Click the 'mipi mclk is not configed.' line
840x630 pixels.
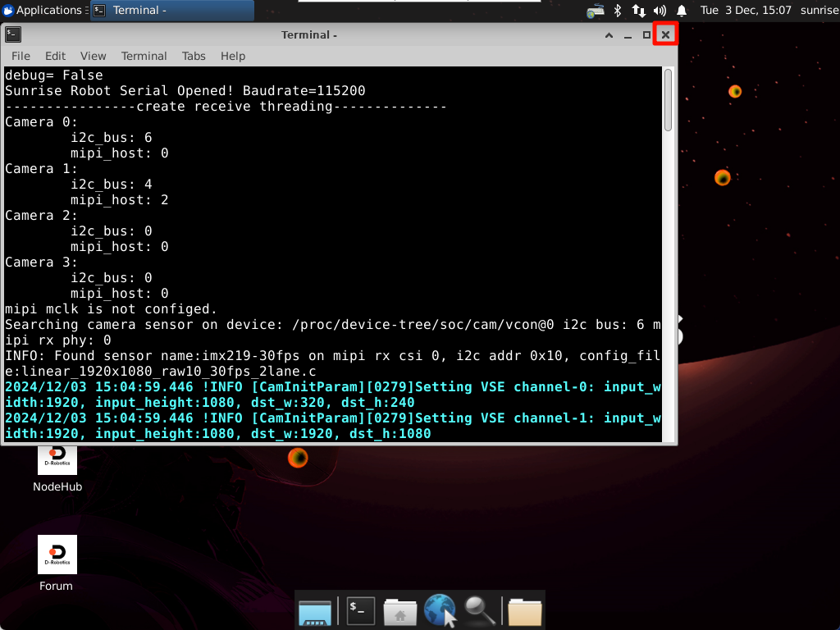(111, 309)
